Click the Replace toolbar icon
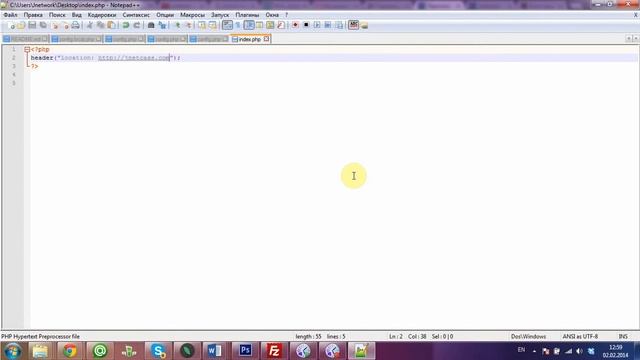Screen dimensions: 640x360 [x=162, y=25]
